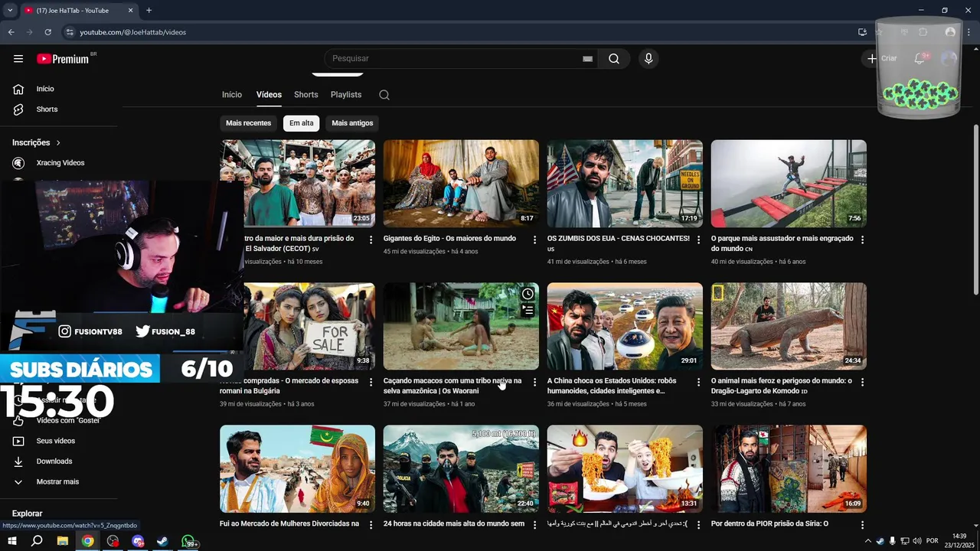This screenshot has height=551, width=980.
Task: Switch to the Shorts channel tab
Action: 305,95
